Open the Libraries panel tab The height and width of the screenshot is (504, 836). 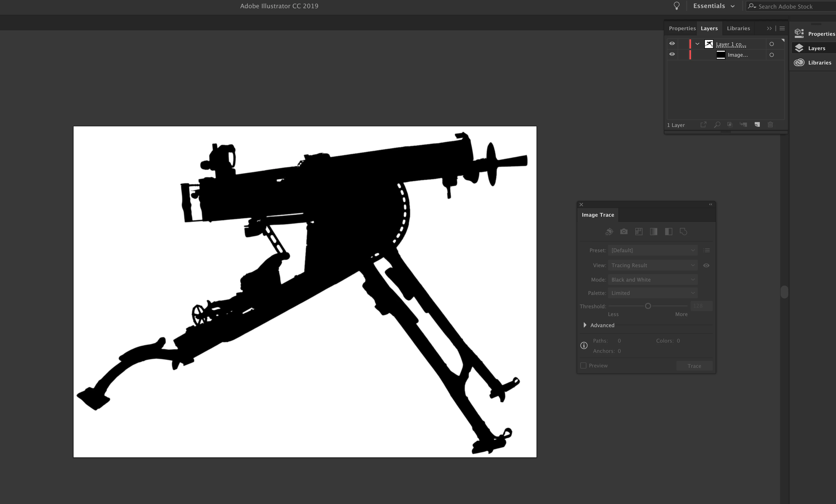738,29
